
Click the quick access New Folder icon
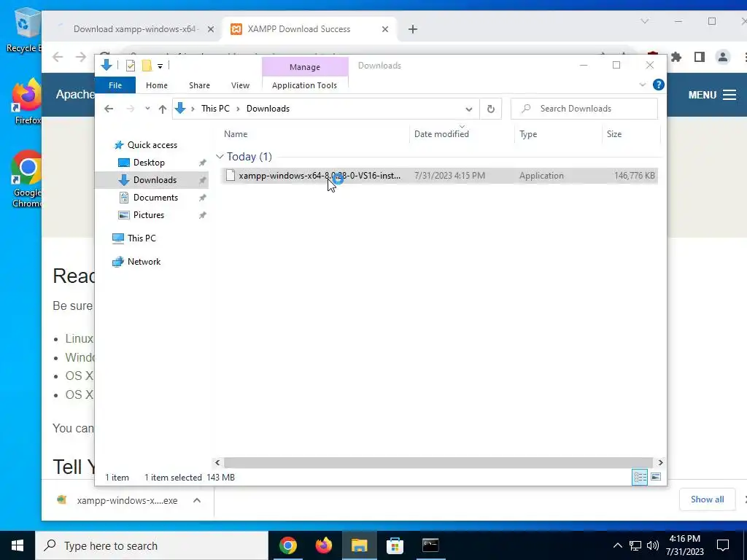(147, 66)
